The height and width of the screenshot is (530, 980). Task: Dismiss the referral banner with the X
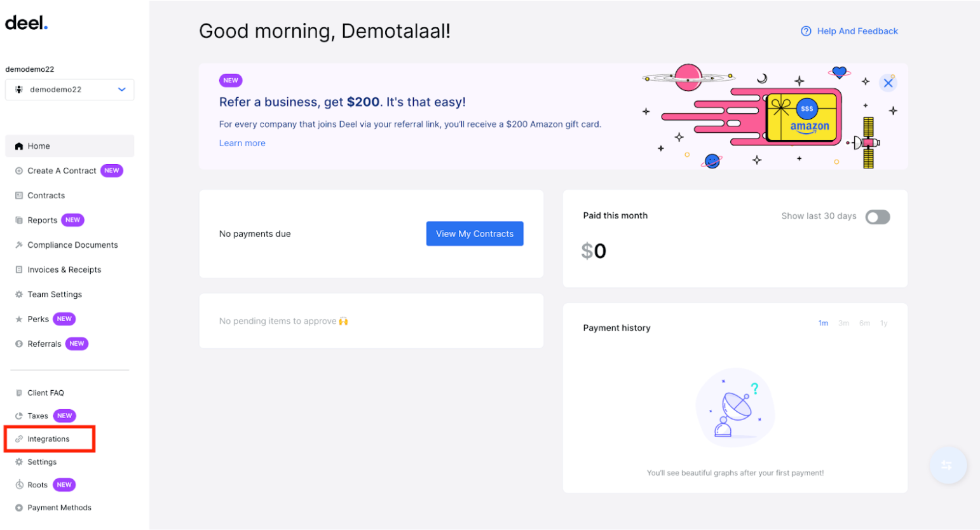(x=888, y=83)
